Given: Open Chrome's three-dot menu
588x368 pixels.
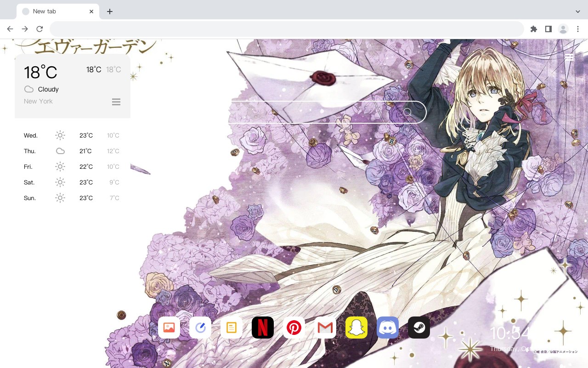Looking at the screenshot, I should [578, 29].
